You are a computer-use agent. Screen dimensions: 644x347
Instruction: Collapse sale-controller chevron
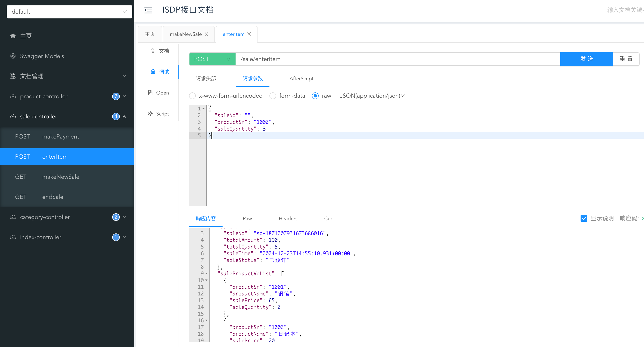(124, 116)
